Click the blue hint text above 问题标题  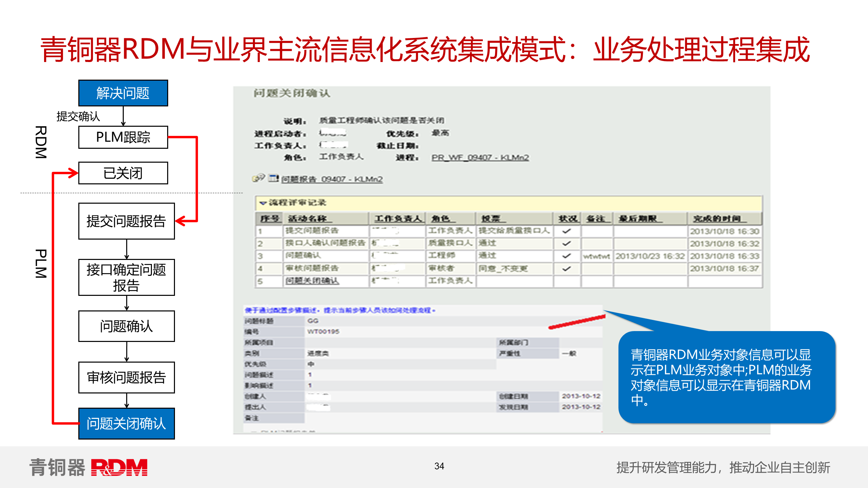[340, 310]
